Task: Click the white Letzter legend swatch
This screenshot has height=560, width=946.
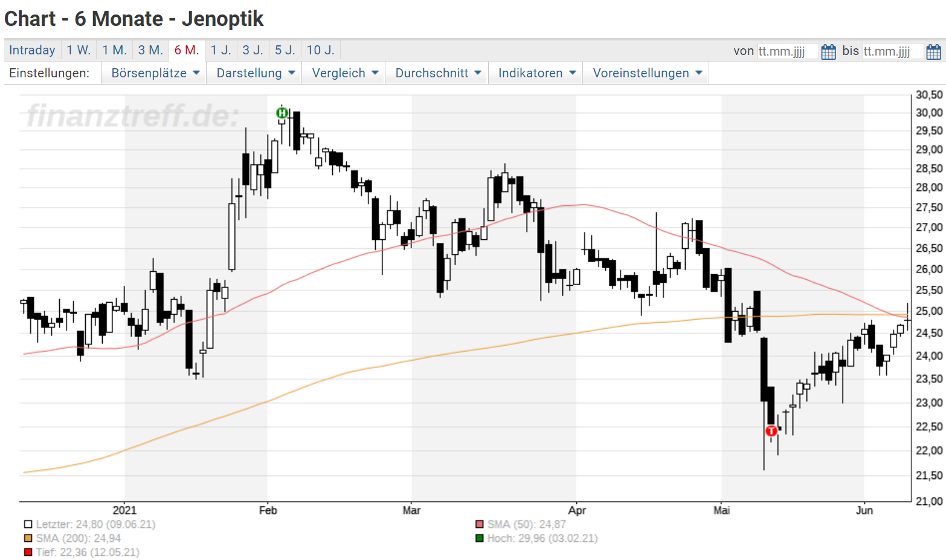Action: [x=28, y=524]
